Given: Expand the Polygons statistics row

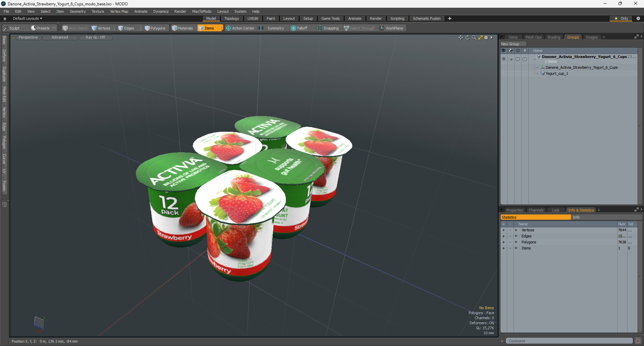Looking at the screenshot, I should pos(516,242).
